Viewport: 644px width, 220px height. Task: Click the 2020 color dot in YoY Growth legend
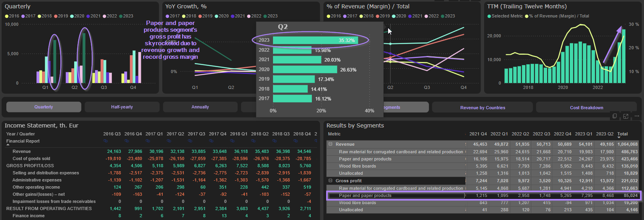(217, 16)
